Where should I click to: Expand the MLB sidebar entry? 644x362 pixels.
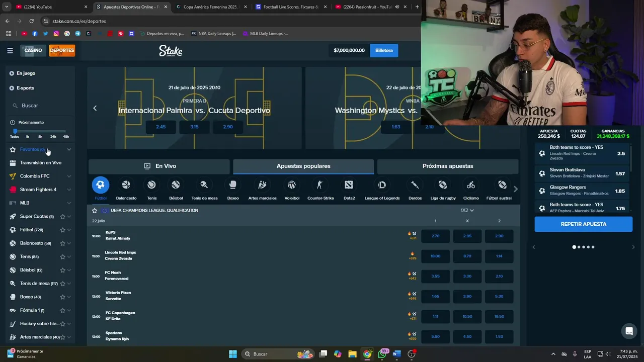point(69,203)
